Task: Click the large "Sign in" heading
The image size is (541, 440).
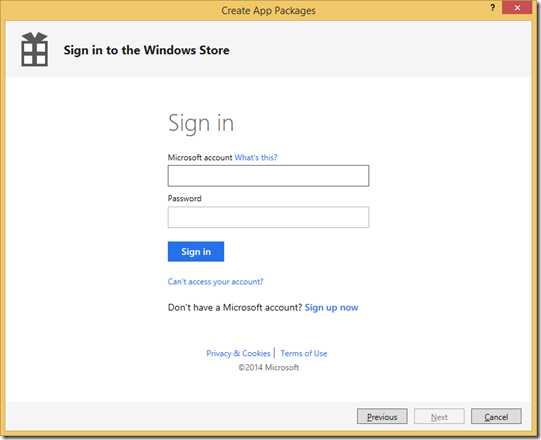Action: click(x=201, y=123)
